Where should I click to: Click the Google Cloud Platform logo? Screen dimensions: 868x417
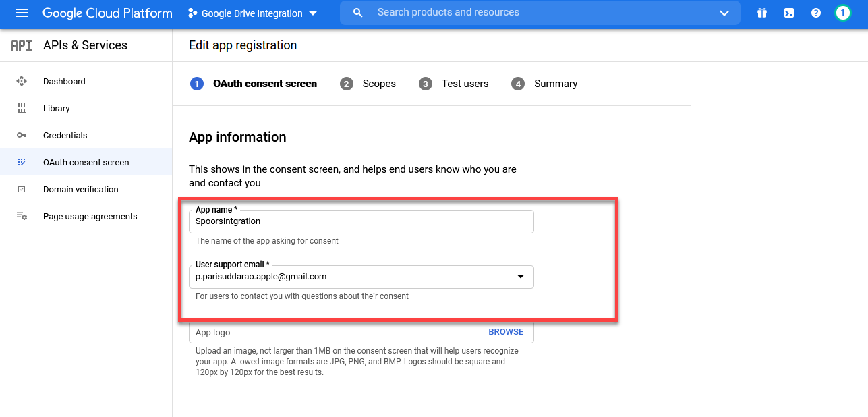[107, 13]
